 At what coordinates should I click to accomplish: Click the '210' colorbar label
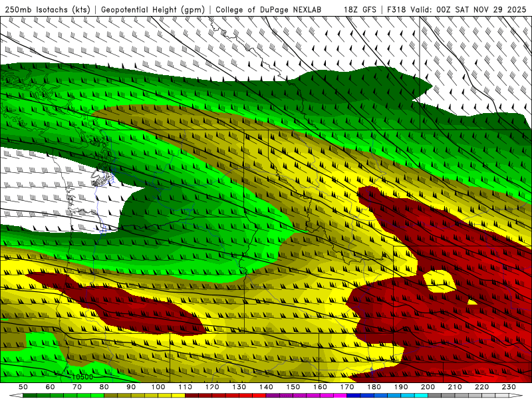click(455, 387)
